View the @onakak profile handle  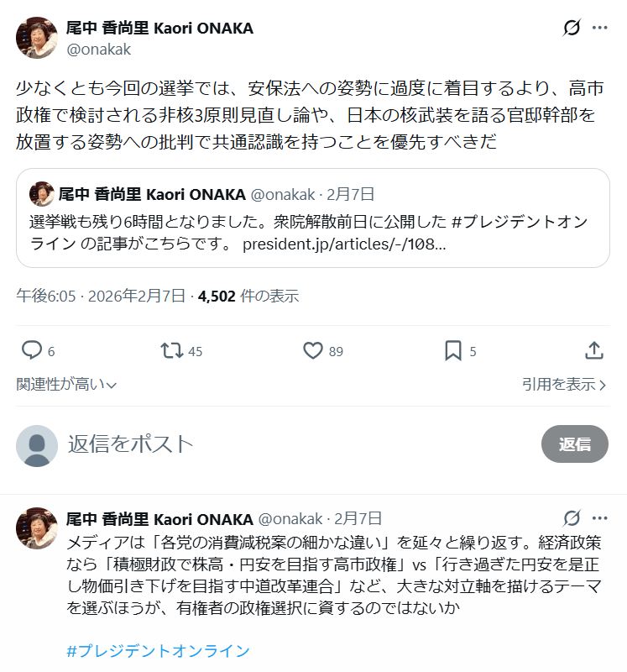[x=98, y=50]
